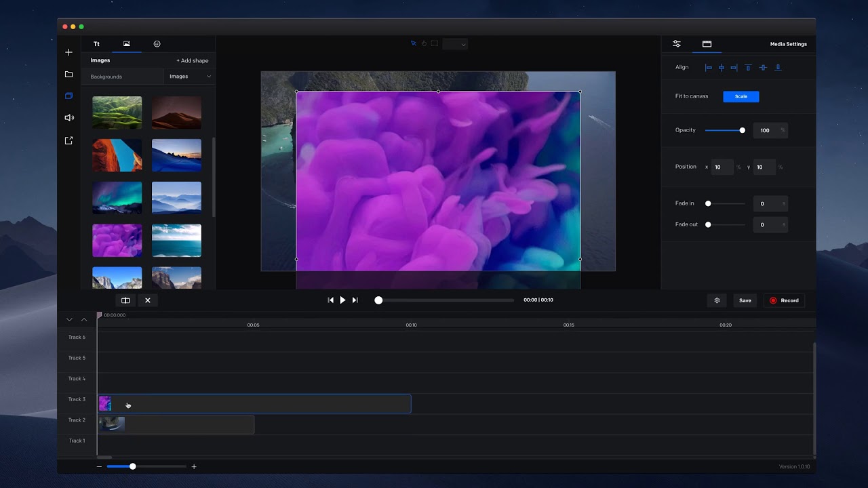This screenshot has height=488, width=868.
Task: Select the orange canyon rock thumbnail
Action: [117, 155]
